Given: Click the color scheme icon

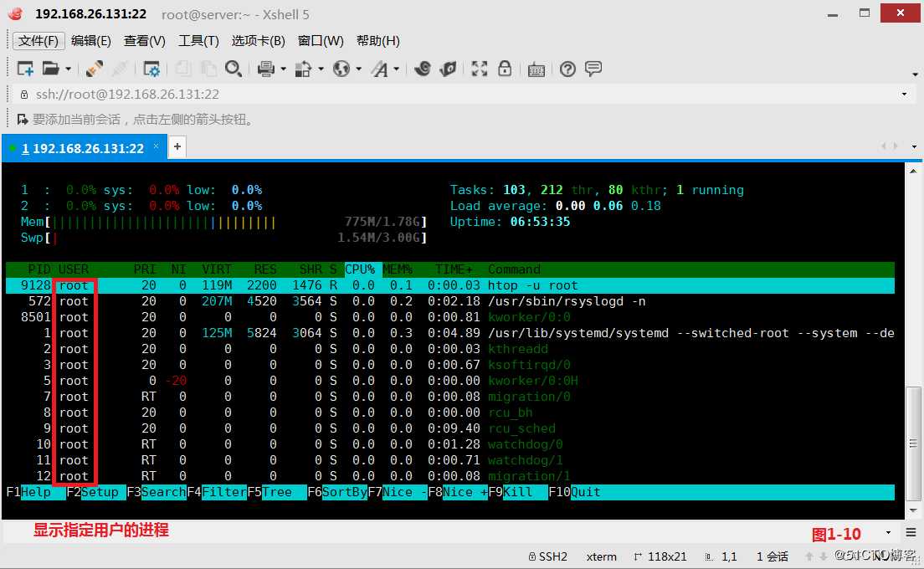Looking at the screenshot, I should coord(303,69).
